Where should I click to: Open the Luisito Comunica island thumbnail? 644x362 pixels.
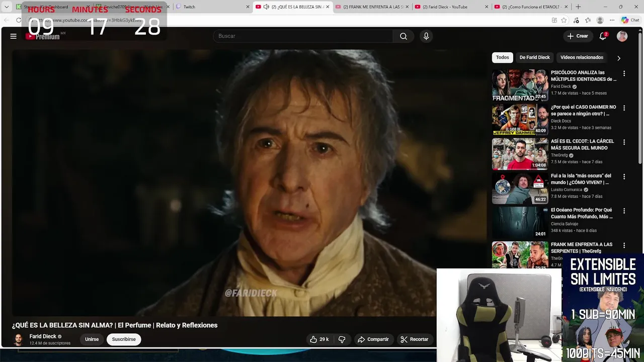pyautogui.click(x=520, y=189)
